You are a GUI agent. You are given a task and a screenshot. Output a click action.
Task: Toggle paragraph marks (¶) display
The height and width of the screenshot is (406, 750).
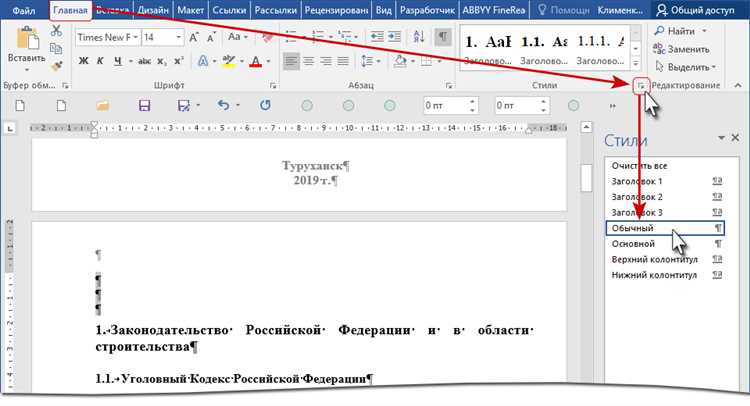click(x=442, y=36)
